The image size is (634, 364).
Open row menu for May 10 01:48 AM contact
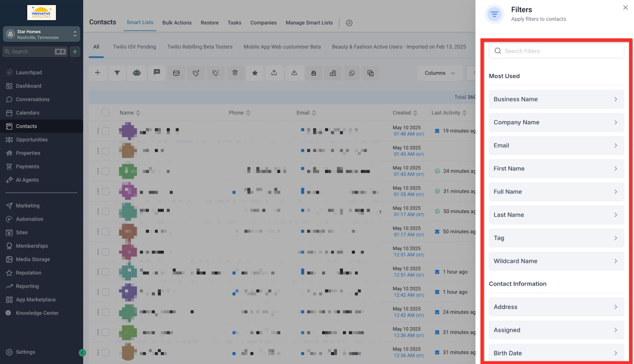pyautogui.click(x=98, y=131)
